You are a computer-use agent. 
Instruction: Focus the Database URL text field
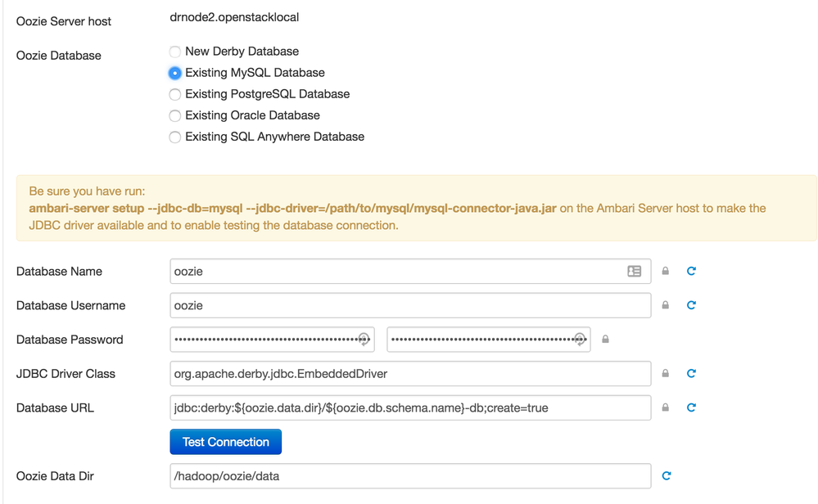click(409, 407)
